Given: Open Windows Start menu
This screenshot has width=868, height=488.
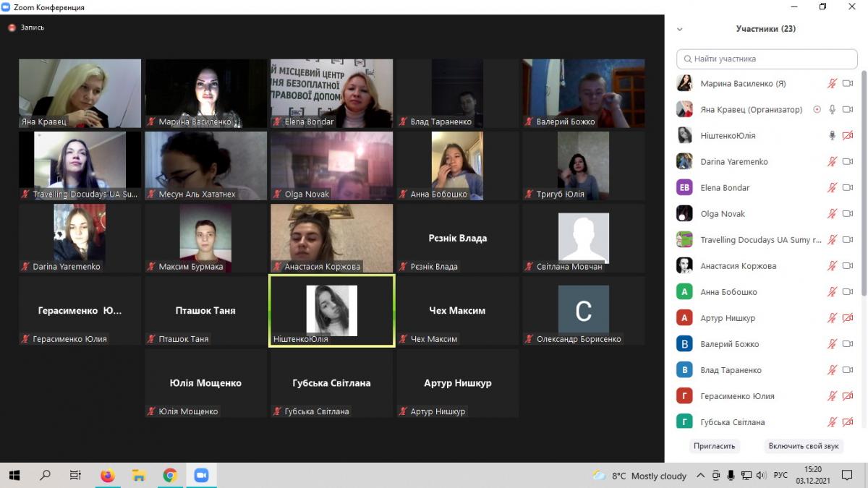Looking at the screenshot, I should (x=14, y=476).
